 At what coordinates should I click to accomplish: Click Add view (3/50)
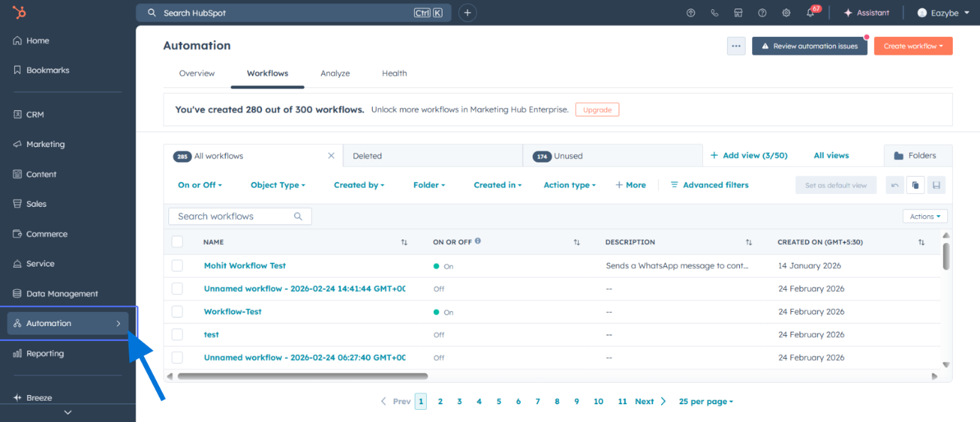(x=749, y=156)
